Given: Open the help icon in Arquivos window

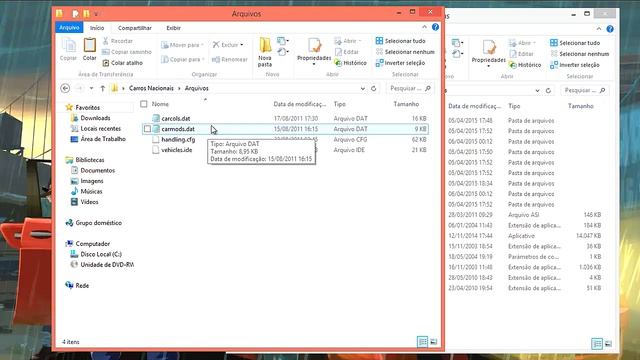Looking at the screenshot, I should pyautogui.click(x=436, y=27).
